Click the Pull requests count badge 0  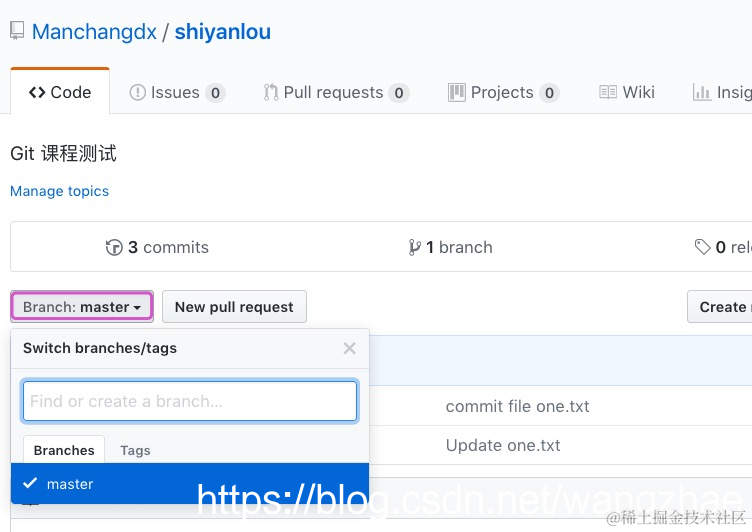[399, 93]
